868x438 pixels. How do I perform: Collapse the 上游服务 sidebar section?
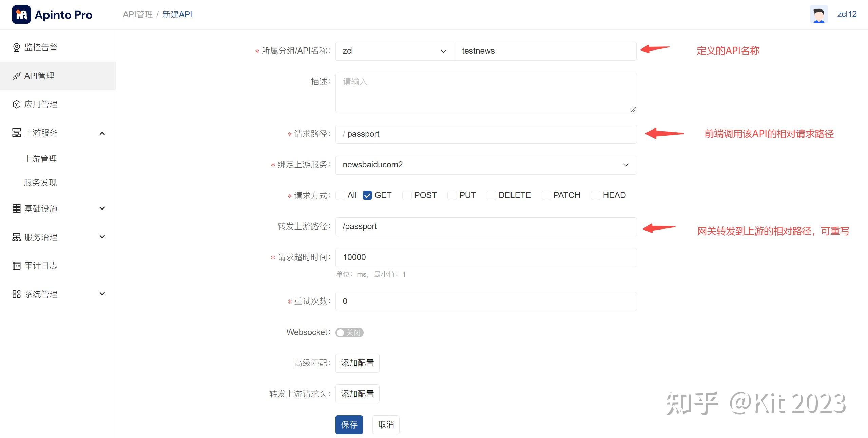click(x=102, y=133)
